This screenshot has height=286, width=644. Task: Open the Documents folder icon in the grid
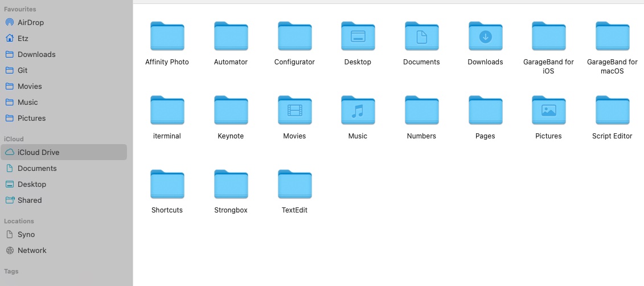tap(421, 36)
